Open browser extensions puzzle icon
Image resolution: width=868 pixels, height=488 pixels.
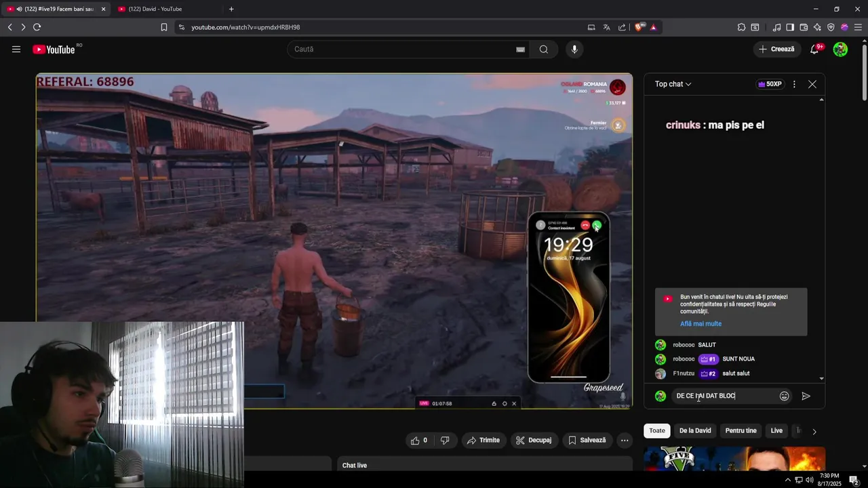click(x=741, y=27)
